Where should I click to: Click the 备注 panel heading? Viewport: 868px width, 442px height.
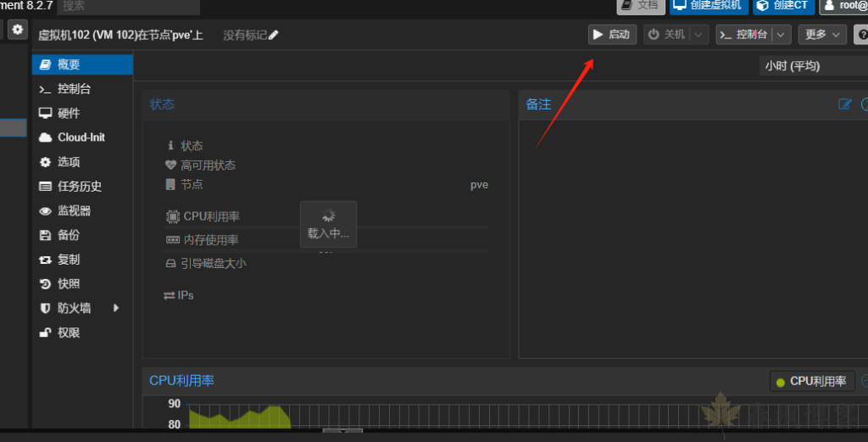click(538, 104)
